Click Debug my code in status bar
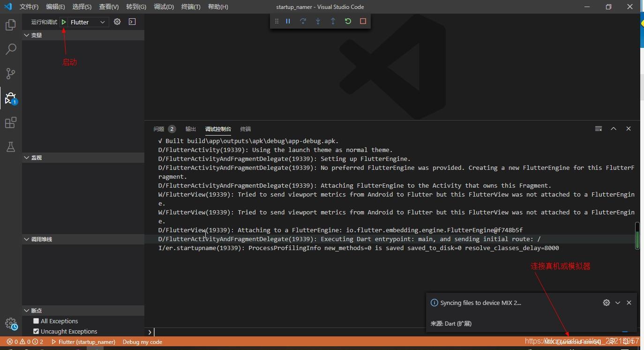This screenshot has height=350, width=644. tap(142, 342)
